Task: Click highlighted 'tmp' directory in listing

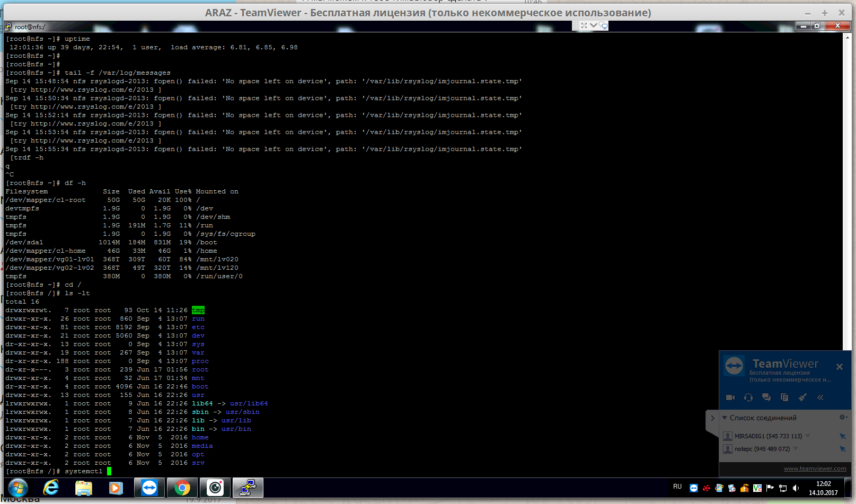Action: [198, 310]
